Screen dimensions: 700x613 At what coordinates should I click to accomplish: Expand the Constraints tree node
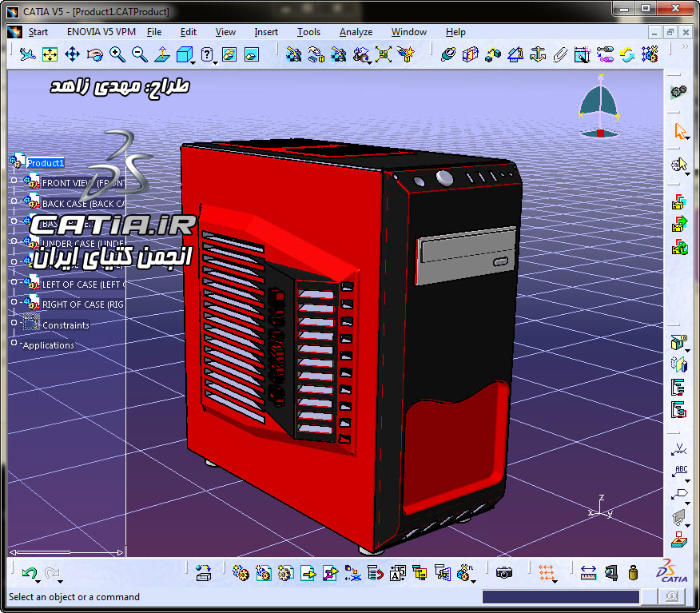pyautogui.click(x=14, y=322)
